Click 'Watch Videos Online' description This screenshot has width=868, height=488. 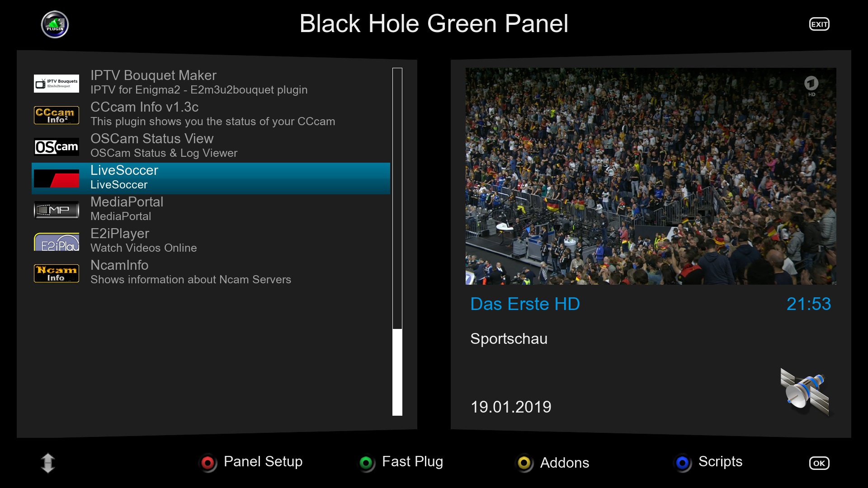(143, 248)
